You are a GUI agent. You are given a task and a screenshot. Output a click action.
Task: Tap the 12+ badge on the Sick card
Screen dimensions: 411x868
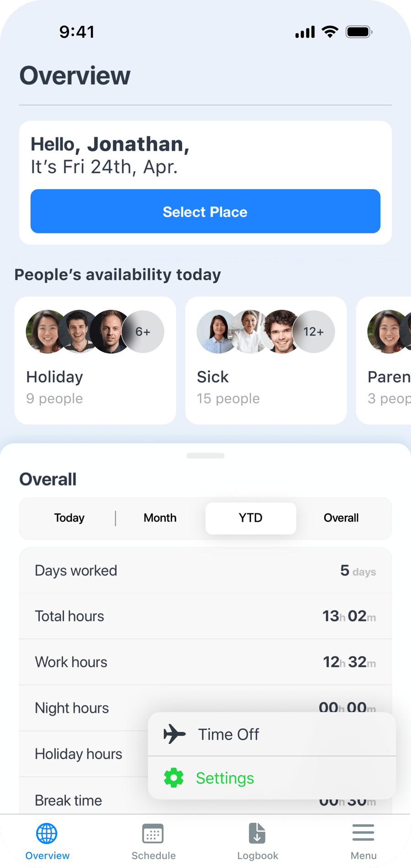tap(314, 331)
